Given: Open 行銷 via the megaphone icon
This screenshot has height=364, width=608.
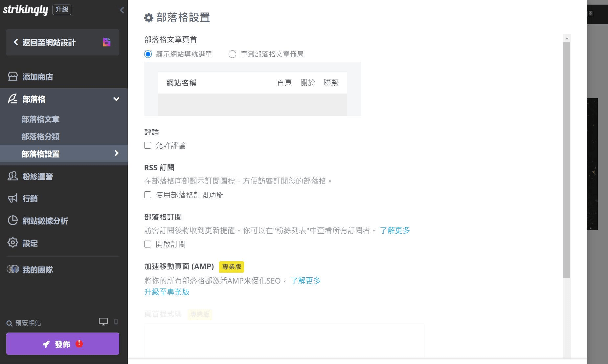Looking at the screenshot, I should coord(12,199).
